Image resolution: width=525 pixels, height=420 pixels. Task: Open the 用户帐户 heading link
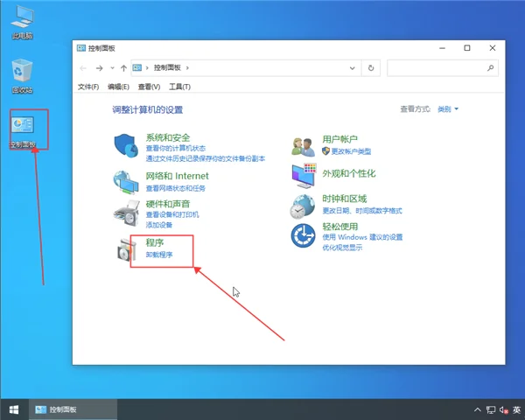point(339,139)
